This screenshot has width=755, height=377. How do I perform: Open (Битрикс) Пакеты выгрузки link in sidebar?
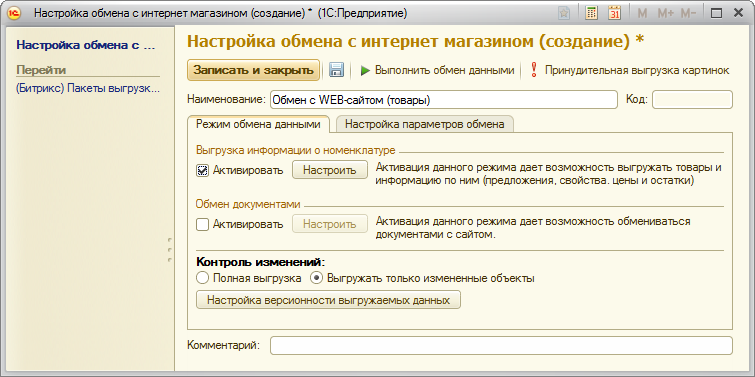click(x=88, y=89)
